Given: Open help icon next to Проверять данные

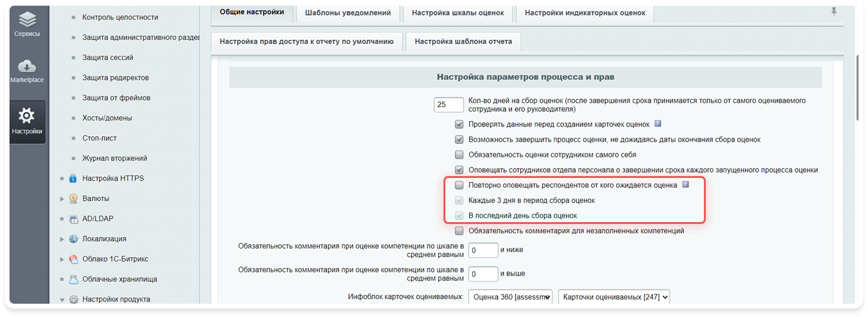Looking at the screenshot, I should pos(658,123).
